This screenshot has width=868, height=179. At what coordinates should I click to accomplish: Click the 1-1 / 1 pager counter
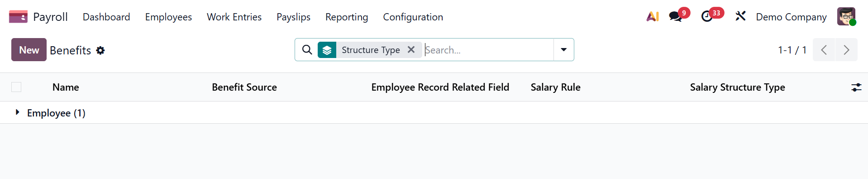tap(792, 50)
